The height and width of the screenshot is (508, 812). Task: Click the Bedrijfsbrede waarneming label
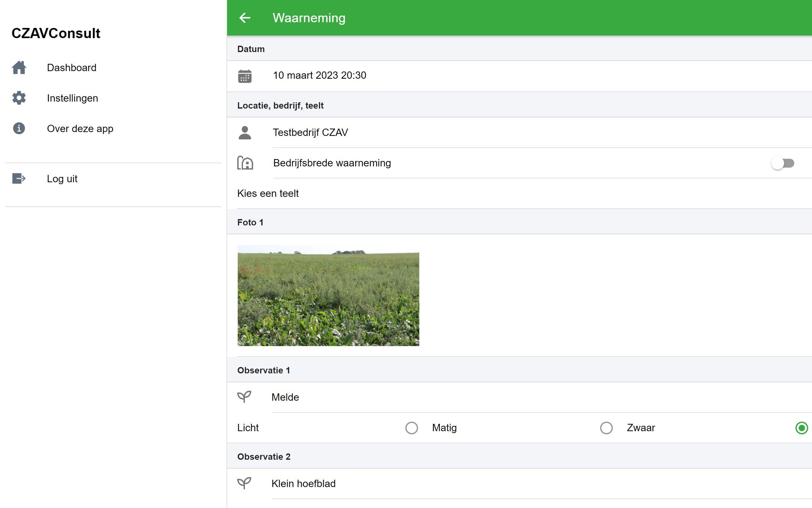(332, 163)
